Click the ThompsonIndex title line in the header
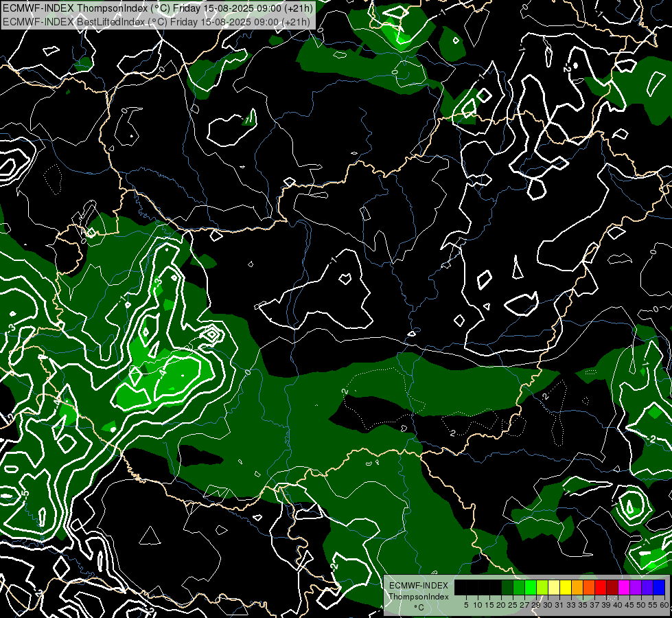This screenshot has width=672, height=618. pyautogui.click(x=158, y=8)
